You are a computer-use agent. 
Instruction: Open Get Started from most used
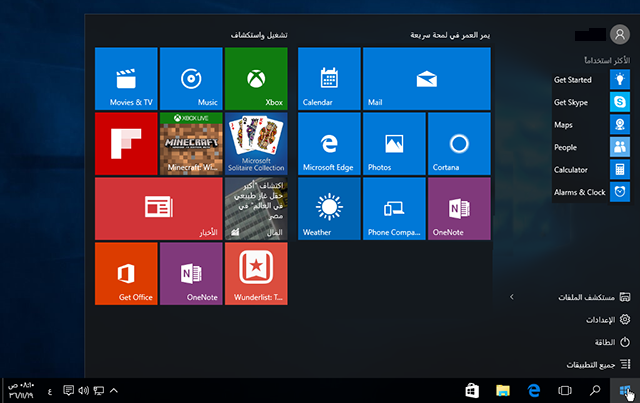(591, 80)
